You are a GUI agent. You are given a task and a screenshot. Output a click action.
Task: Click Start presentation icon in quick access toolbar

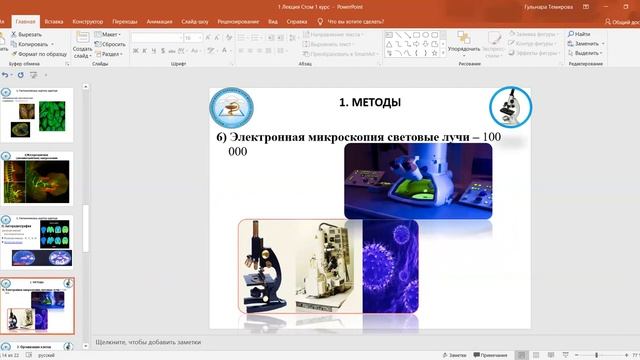click(33, 75)
